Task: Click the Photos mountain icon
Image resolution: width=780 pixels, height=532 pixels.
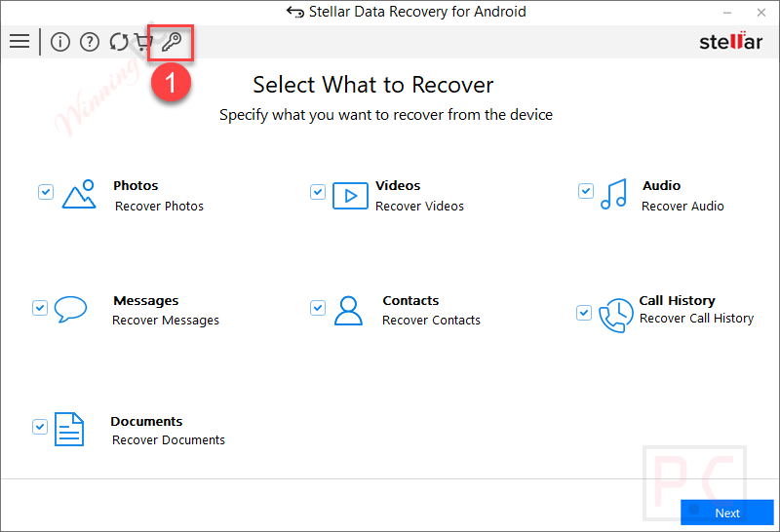Action: 79,195
